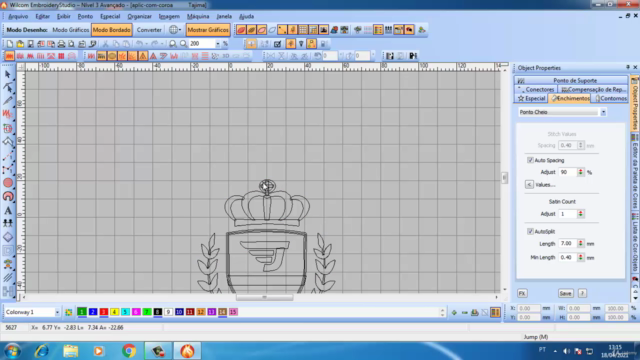Toggle the Mostrar Gráficos button

coord(208,30)
